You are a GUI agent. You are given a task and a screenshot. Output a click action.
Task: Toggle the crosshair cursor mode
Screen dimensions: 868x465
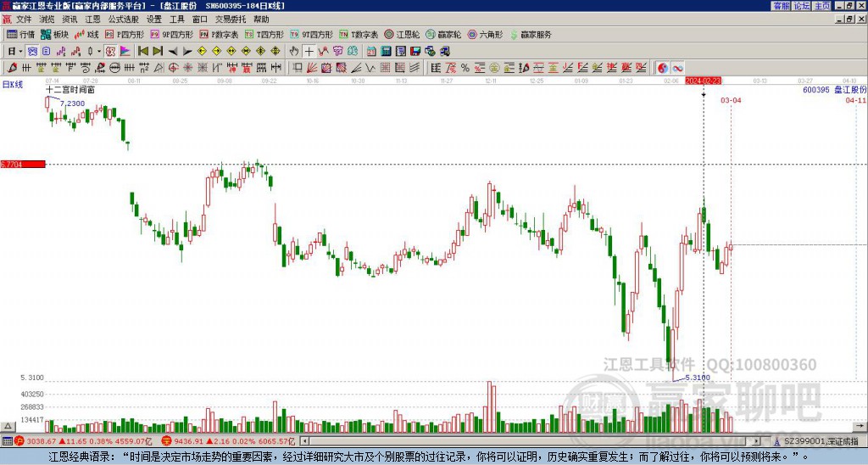pos(309,51)
